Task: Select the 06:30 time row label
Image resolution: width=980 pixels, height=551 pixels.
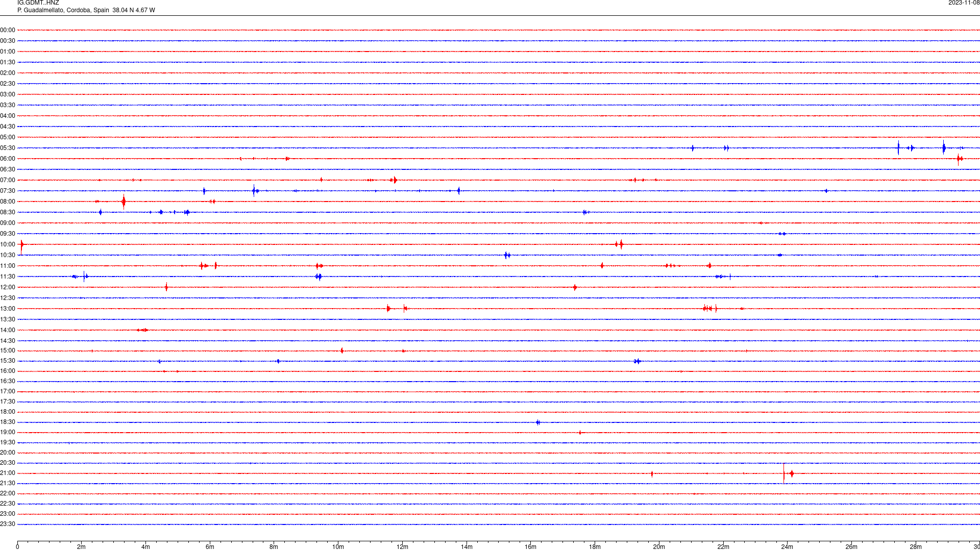Action: [x=8, y=169]
